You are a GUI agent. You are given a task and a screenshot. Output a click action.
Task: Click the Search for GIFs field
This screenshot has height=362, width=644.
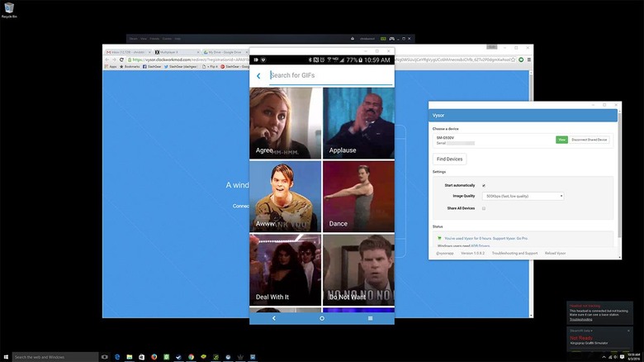click(x=331, y=76)
